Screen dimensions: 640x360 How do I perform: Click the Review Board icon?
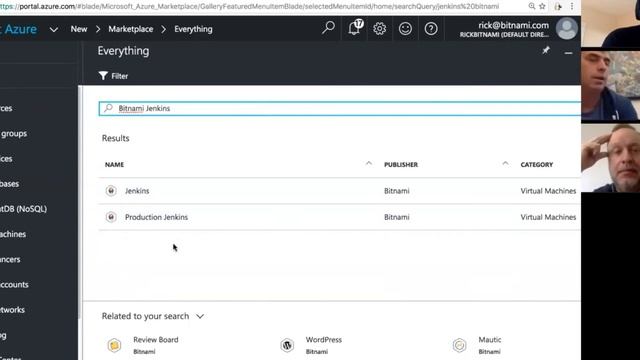(114, 345)
